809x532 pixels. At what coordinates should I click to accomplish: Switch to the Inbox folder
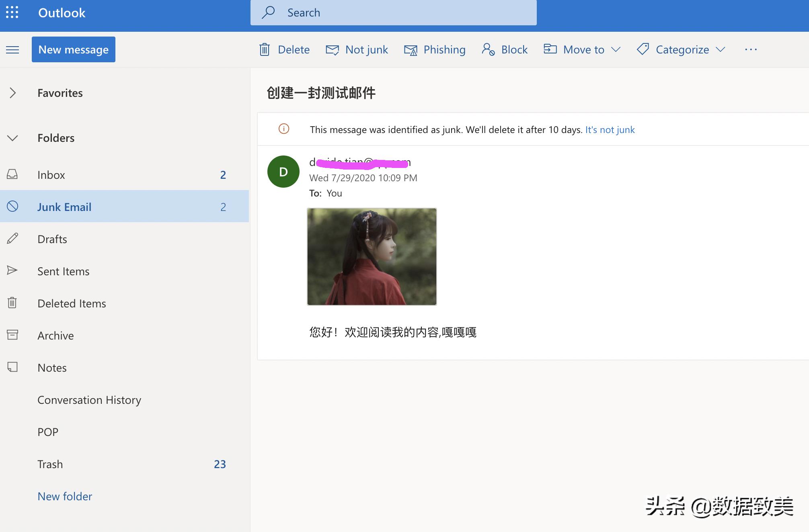click(x=51, y=174)
